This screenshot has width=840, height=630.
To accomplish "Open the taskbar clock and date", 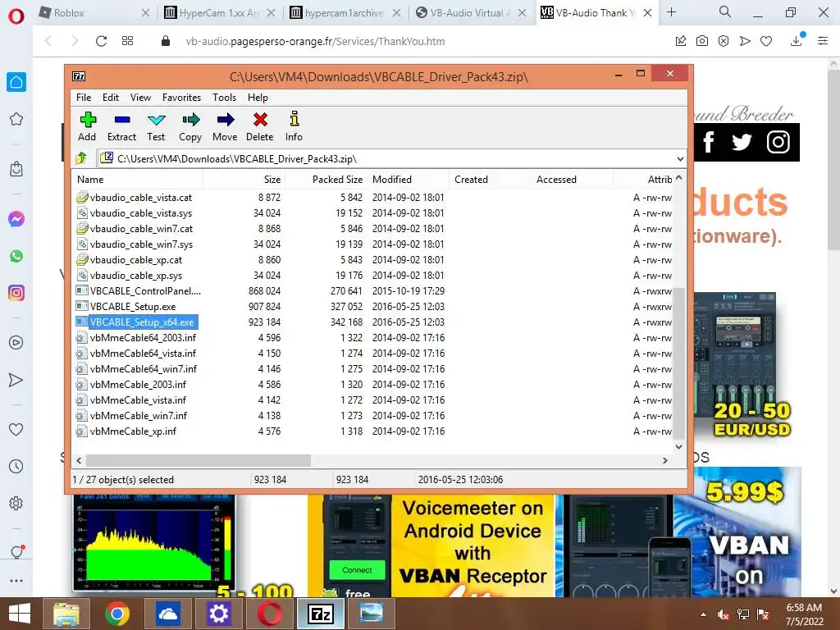I will (804, 614).
